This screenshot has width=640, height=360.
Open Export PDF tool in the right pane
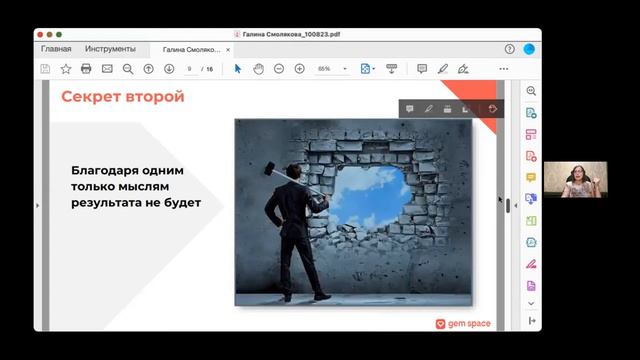tap(531, 113)
